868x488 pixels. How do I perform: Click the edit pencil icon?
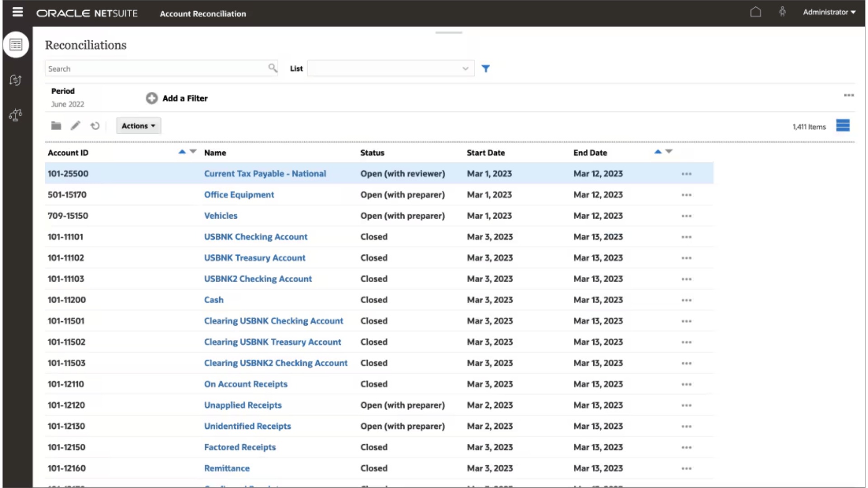[x=75, y=126]
